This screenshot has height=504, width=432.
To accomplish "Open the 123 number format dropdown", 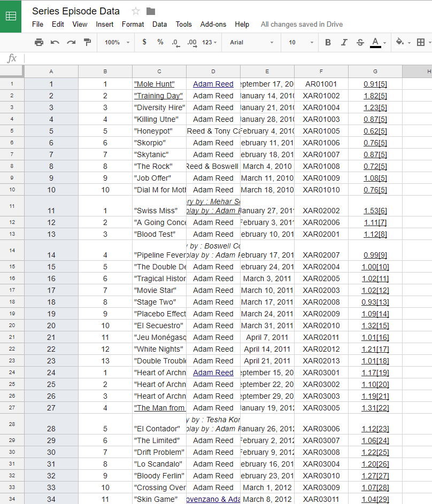I will pos(209,42).
